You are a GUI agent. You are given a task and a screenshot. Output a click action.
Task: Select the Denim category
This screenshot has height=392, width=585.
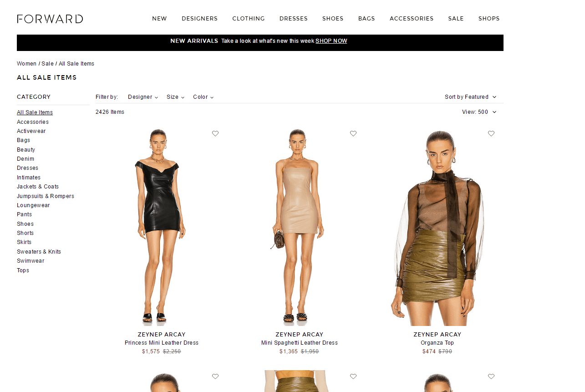coord(25,159)
